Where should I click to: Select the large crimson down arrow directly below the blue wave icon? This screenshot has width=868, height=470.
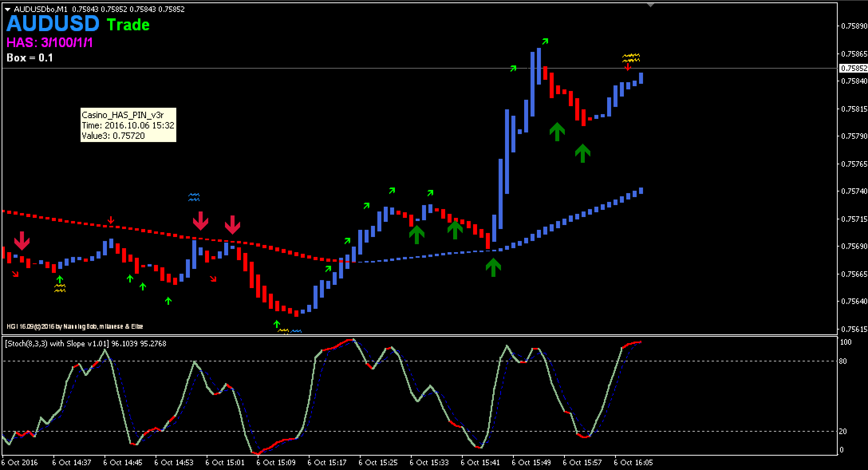click(201, 221)
